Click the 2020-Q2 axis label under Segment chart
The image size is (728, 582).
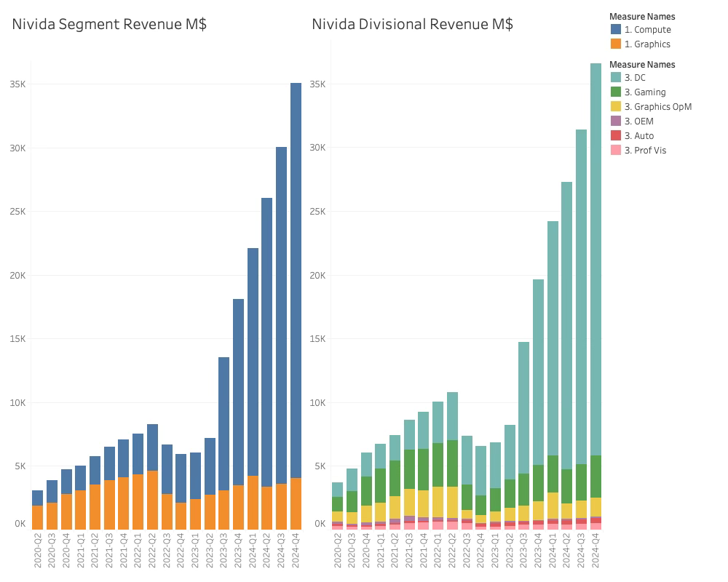(x=38, y=551)
